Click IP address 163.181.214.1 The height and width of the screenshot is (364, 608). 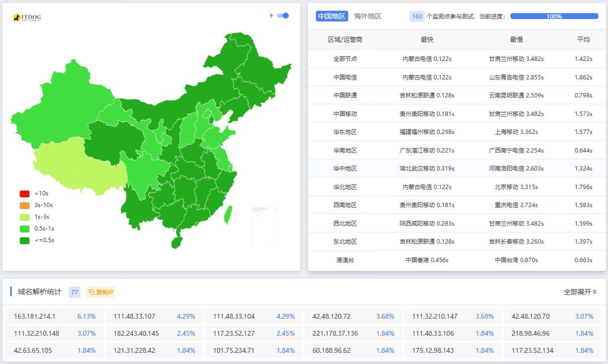tap(35, 316)
